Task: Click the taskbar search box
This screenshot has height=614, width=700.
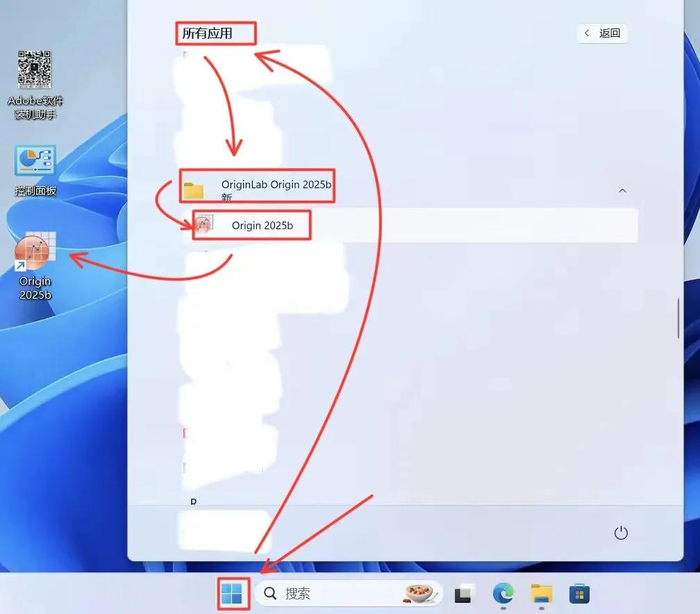Action: click(348, 593)
